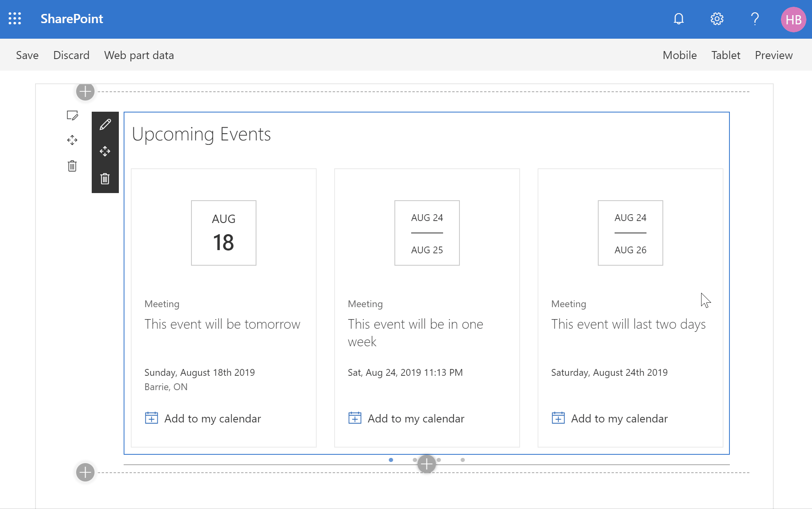This screenshot has height=509, width=812.
Task: Open the settings gear
Action: [717, 19]
